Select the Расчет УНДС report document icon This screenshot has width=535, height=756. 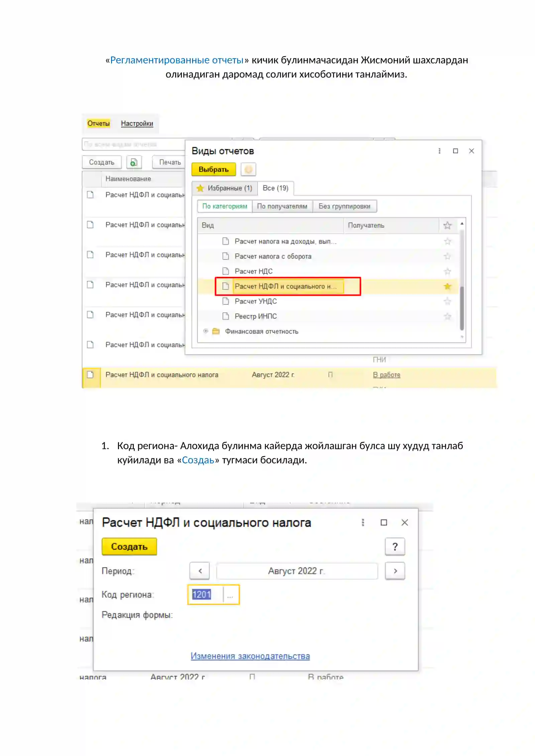(x=226, y=301)
